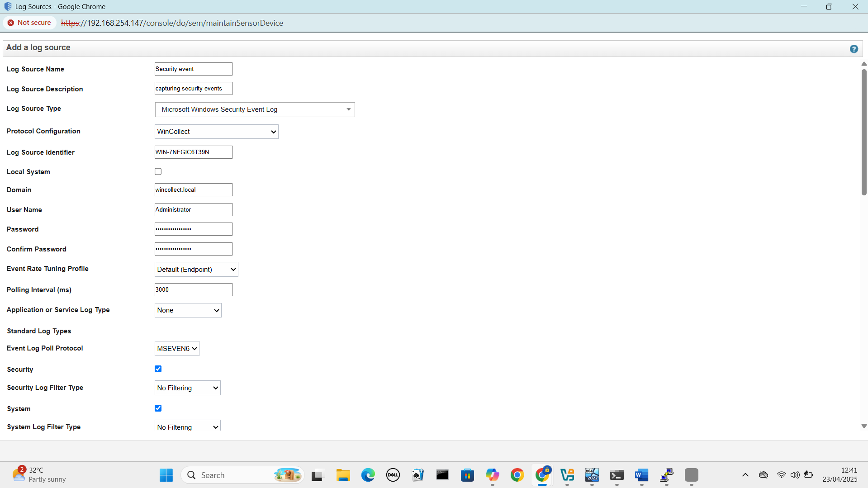This screenshot has width=868, height=488.
Task: Uncheck the Security log checkbox
Action: coord(158,369)
